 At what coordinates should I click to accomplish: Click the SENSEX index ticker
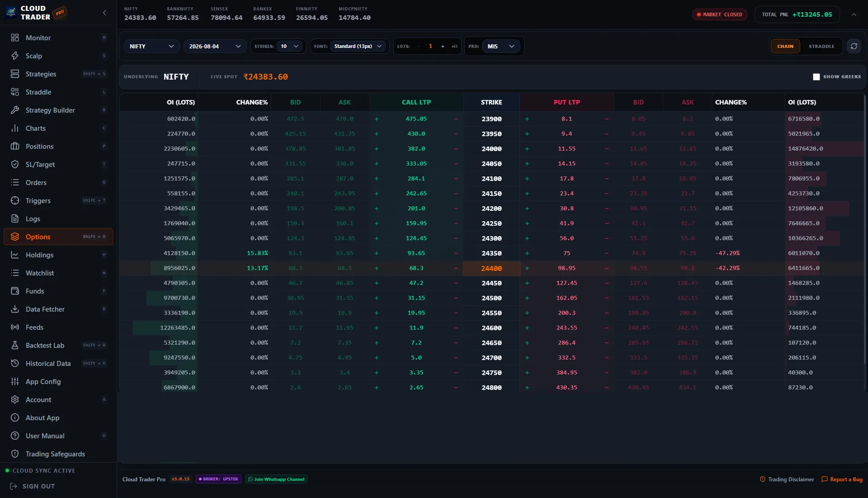pos(226,14)
